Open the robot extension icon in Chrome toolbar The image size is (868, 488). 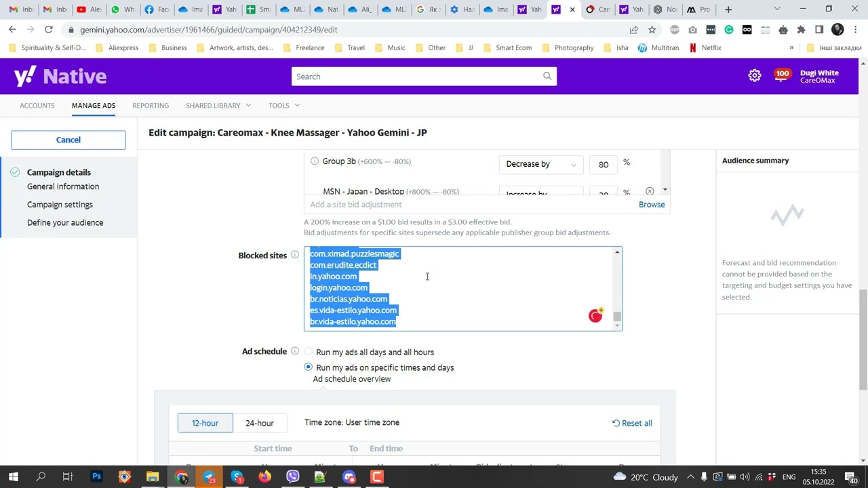(x=783, y=30)
